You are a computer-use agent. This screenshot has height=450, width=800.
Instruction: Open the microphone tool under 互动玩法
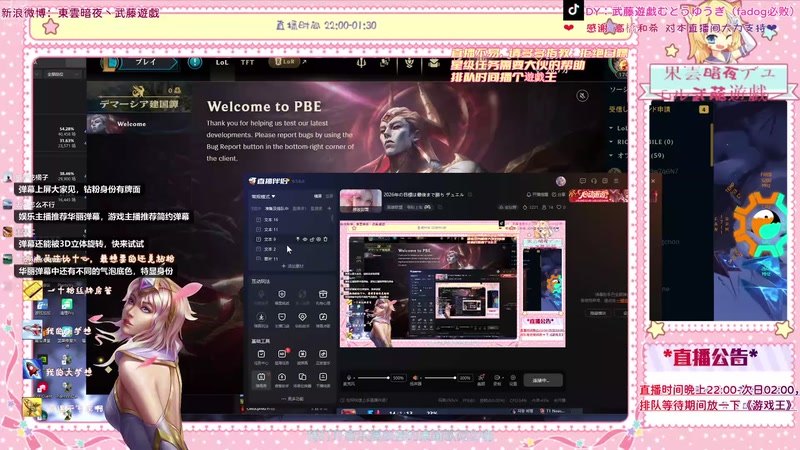point(261,296)
